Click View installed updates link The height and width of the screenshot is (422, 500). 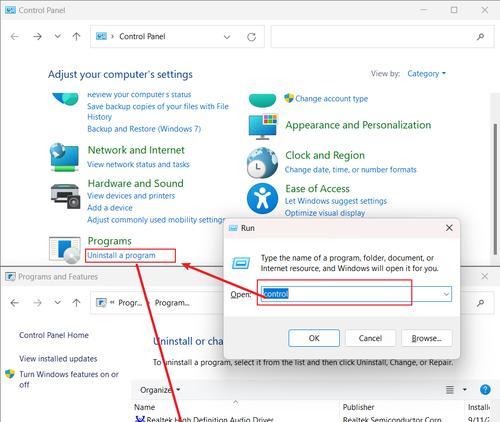[x=58, y=359]
